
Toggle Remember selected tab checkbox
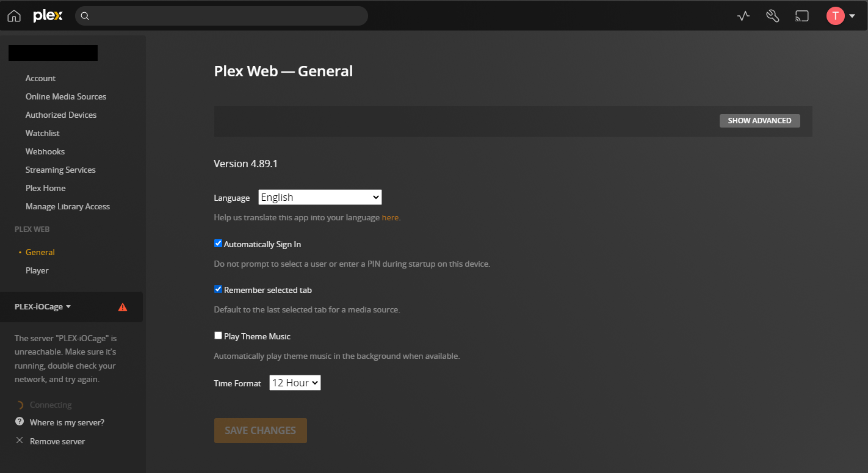(x=218, y=289)
